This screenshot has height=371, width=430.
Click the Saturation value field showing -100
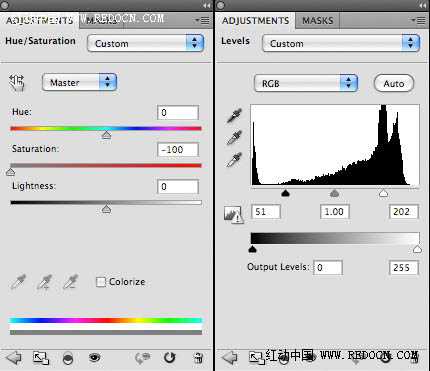(x=178, y=150)
